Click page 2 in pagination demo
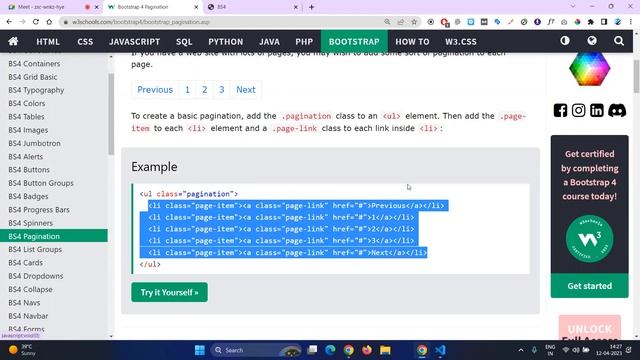Image resolution: width=640 pixels, height=360 pixels. point(204,90)
